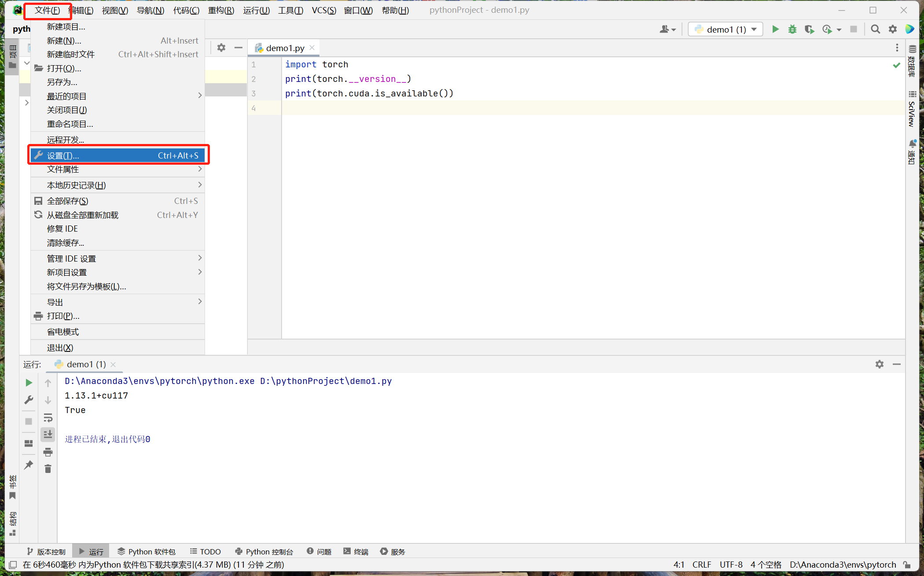Open the 运行(U) menu
The width and height of the screenshot is (924, 576).
[x=256, y=10]
